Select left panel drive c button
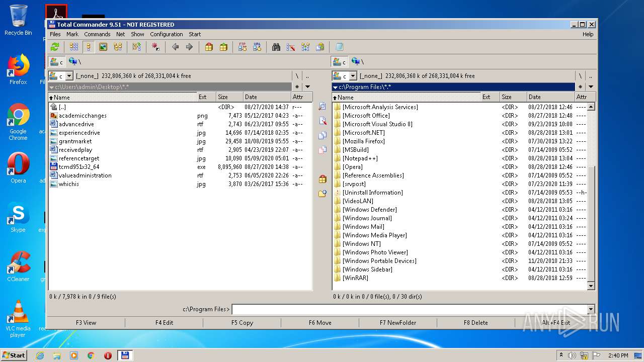The image size is (644, 362). click(57, 62)
